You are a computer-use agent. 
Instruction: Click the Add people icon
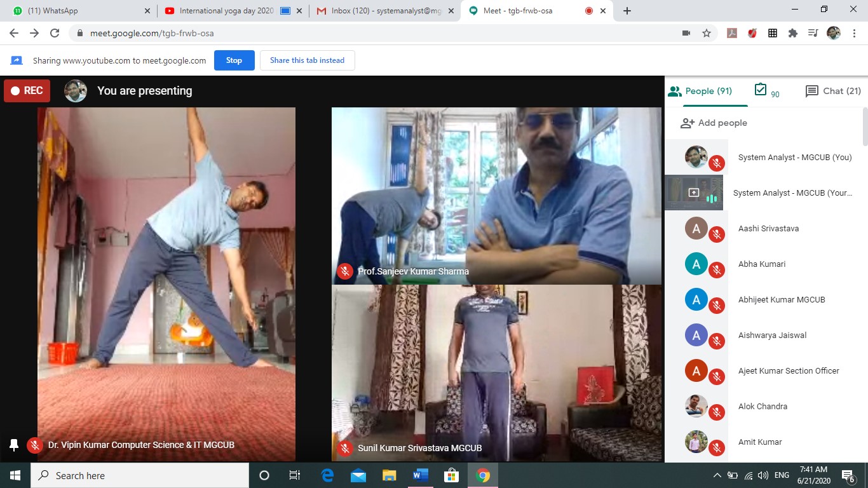point(687,123)
